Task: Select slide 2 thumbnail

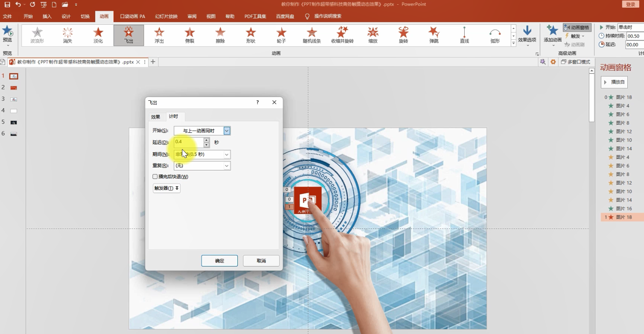Action: point(14,88)
